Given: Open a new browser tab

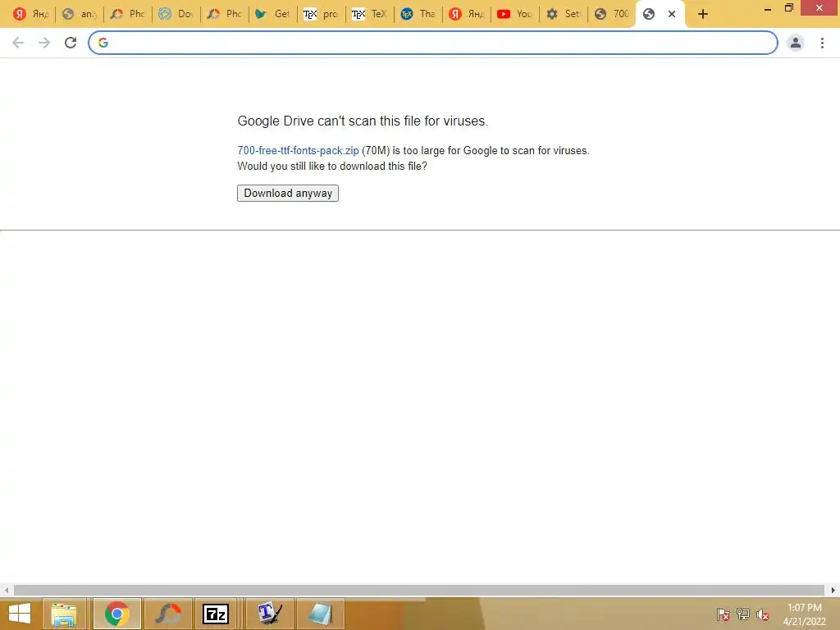Looking at the screenshot, I should pyautogui.click(x=703, y=15).
